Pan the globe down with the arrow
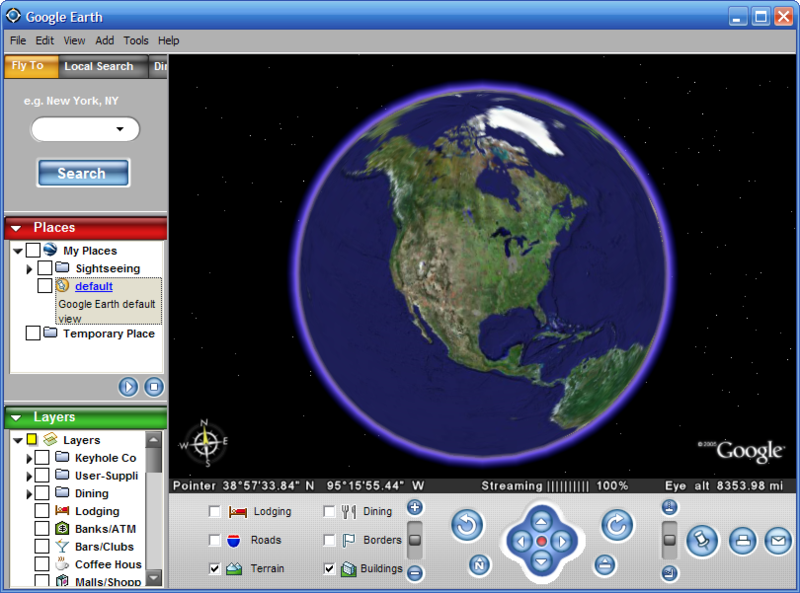 click(x=541, y=561)
